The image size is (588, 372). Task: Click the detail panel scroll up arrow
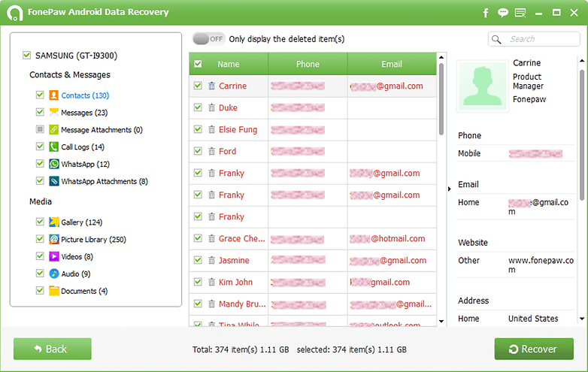(x=582, y=61)
